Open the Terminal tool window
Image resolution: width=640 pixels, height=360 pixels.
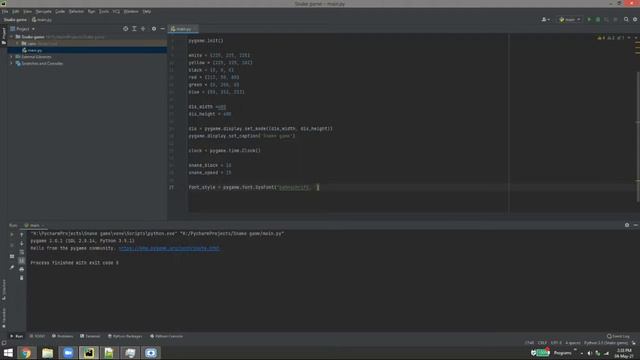point(90,336)
